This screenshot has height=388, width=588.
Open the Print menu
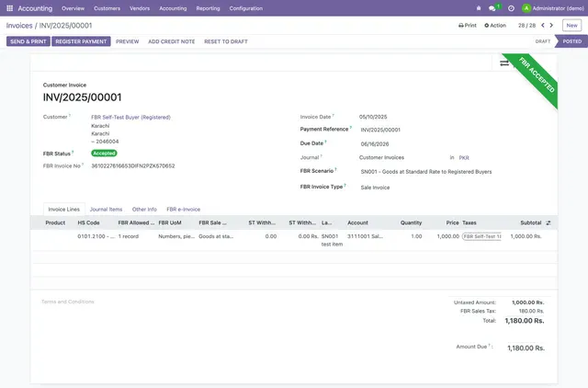[468, 26]
